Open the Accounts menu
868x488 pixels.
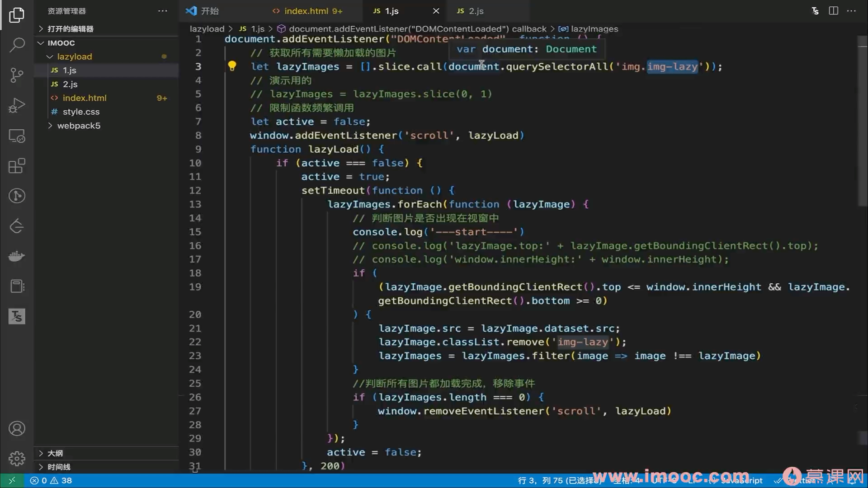point(17,428)
